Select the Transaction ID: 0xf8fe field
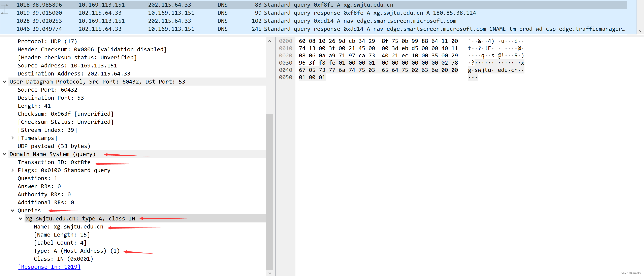The width and height of the screenshot is (644, 276). tap(54, 162)
